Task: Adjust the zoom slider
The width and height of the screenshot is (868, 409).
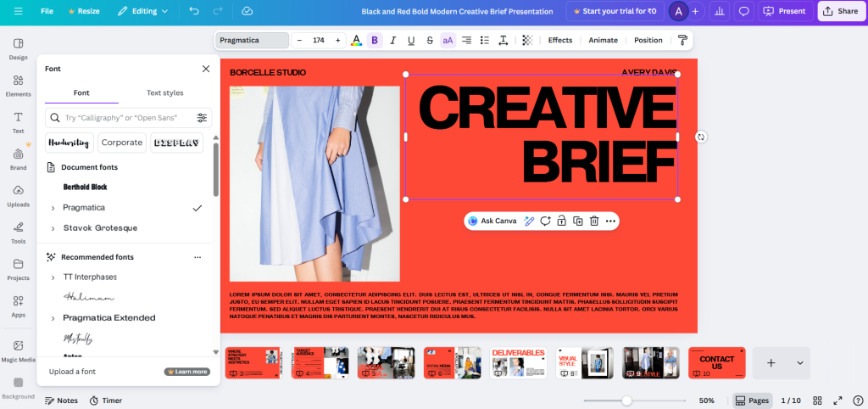Action: tap(626, 401)
